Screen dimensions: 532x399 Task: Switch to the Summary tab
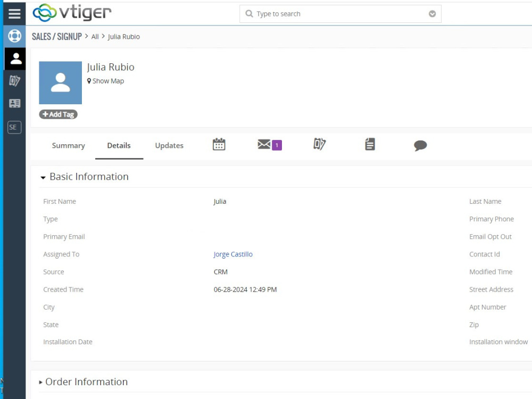click(x=69, y=146)
